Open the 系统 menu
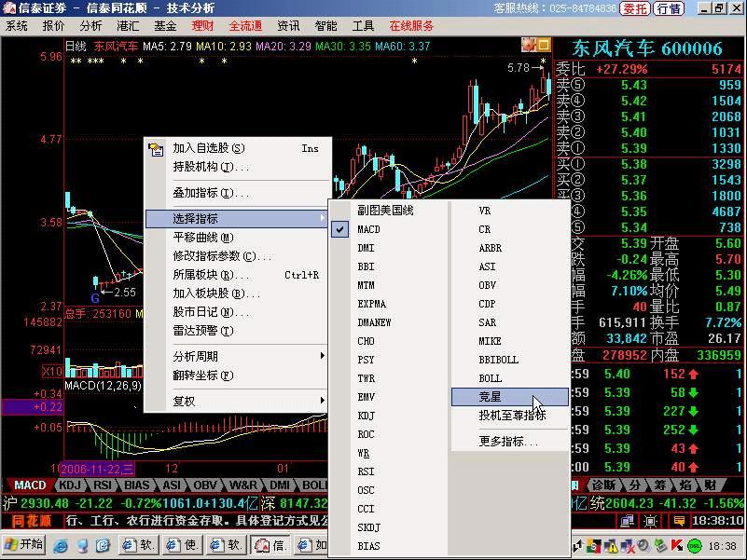747x560 pixels. 17,26
